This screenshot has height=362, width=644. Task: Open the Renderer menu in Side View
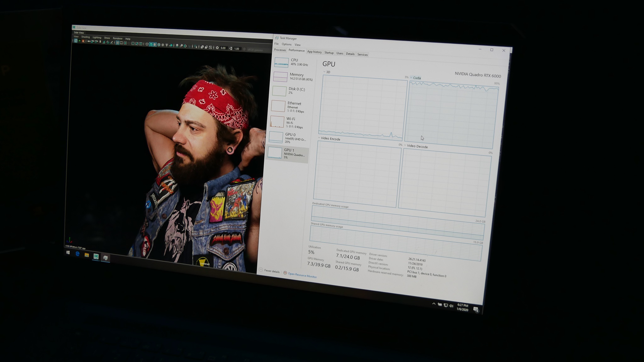[x=118, y=38]
